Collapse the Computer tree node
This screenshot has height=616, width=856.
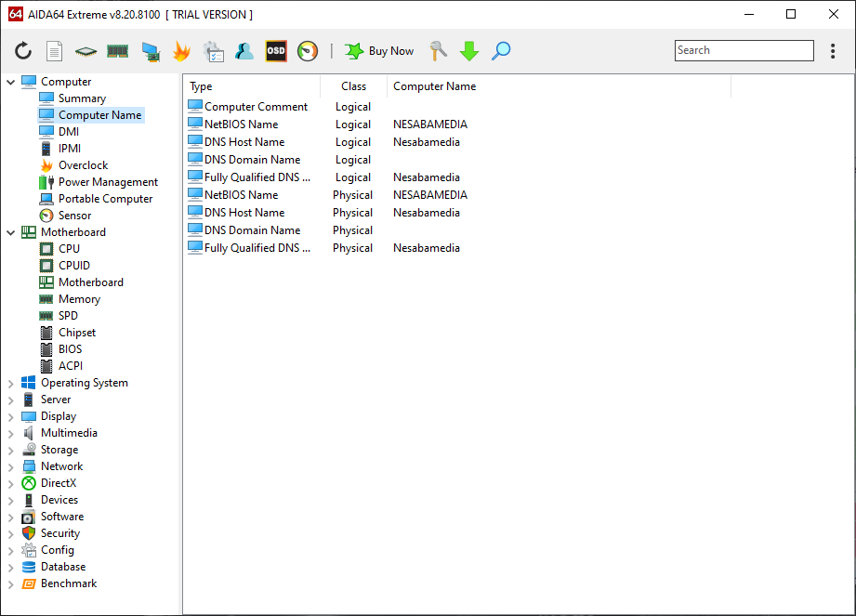[x=11, y=82]
